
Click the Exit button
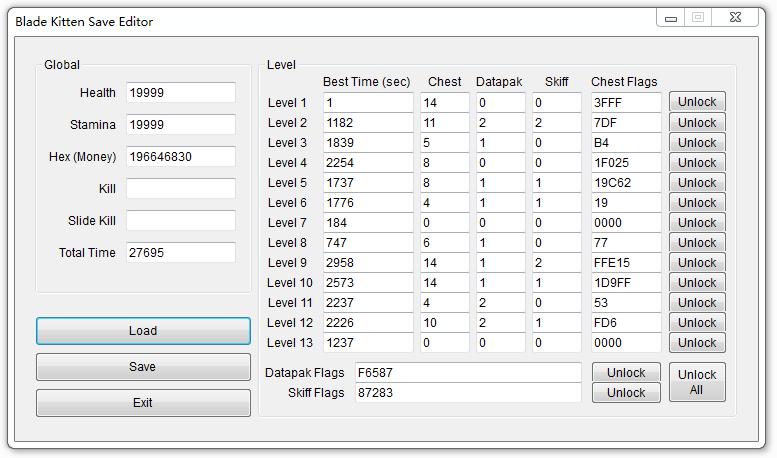click(143, 403)
